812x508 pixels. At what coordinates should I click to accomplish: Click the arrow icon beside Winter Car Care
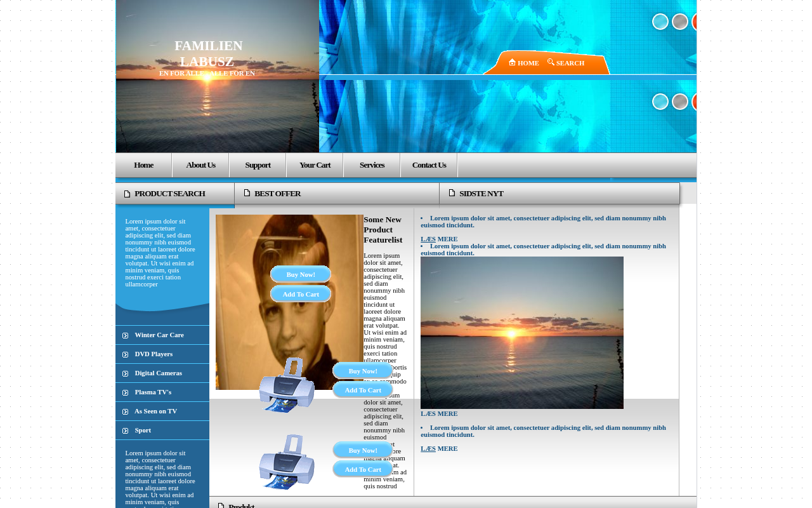coord(126,335)
